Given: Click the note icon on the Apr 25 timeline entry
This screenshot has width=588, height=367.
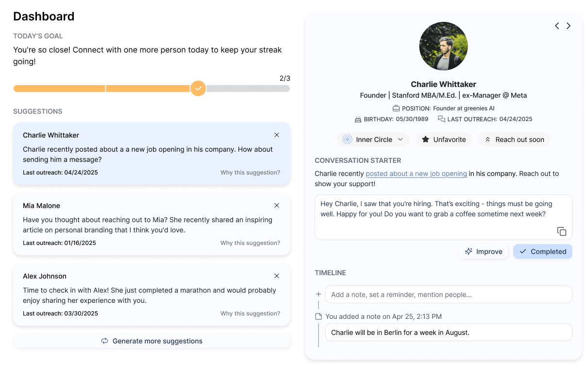Looking at the screenshot, I should coord(319,316).
